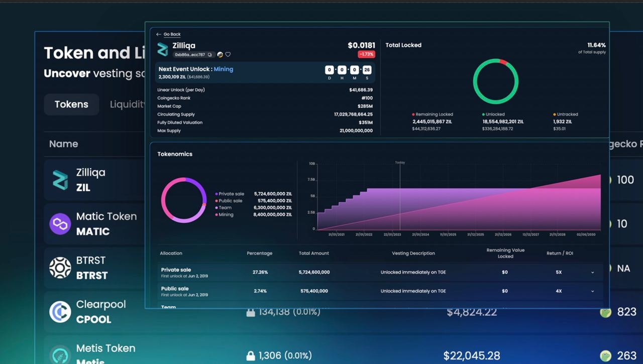Click the $22,045.28 value in the Metis row

pyautogui.click(x=472, y=356)
